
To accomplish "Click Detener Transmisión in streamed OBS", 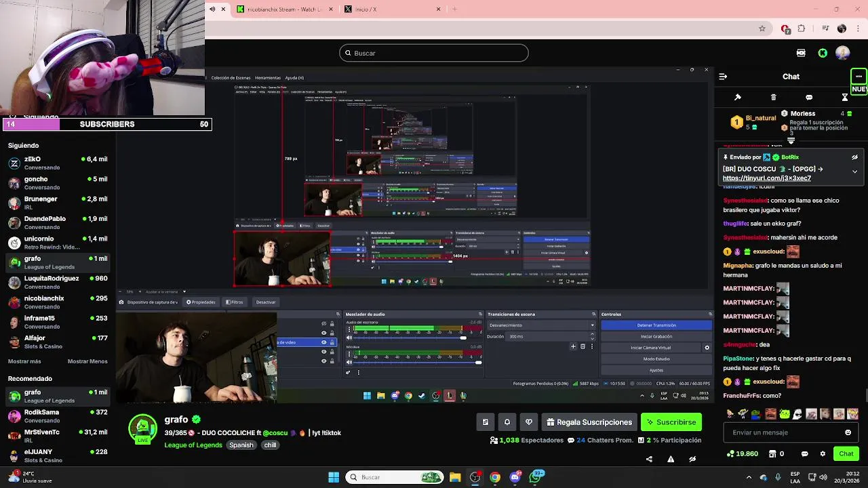I will coord(656,325).
